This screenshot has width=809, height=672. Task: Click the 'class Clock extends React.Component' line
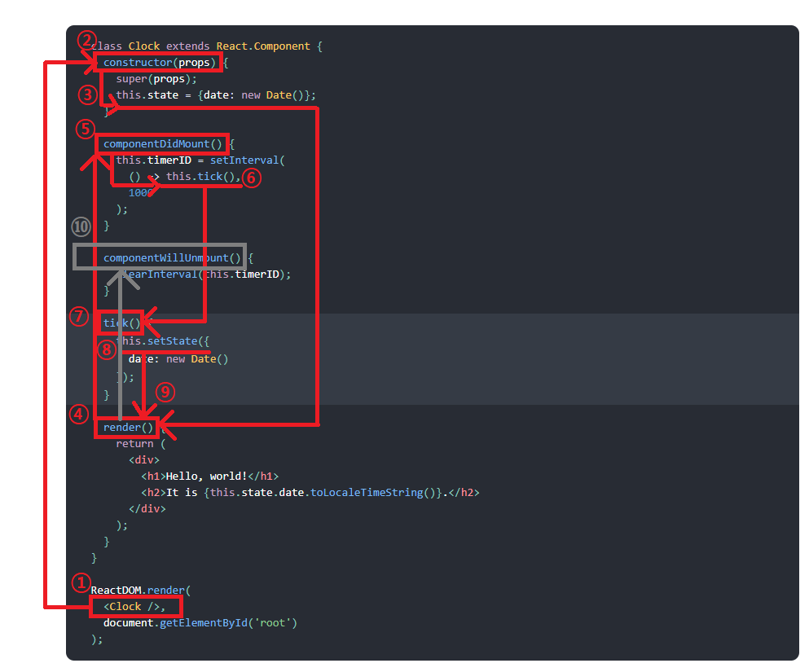(206, 46)
